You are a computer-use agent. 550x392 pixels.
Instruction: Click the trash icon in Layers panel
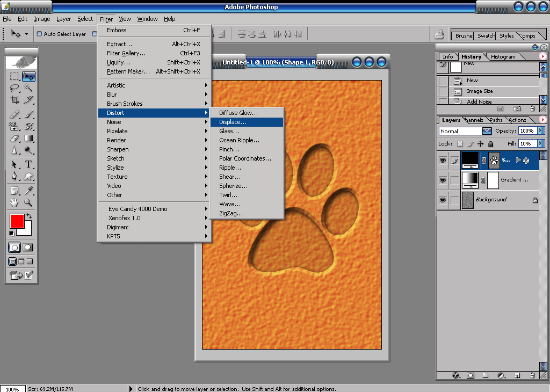(532, 375)
